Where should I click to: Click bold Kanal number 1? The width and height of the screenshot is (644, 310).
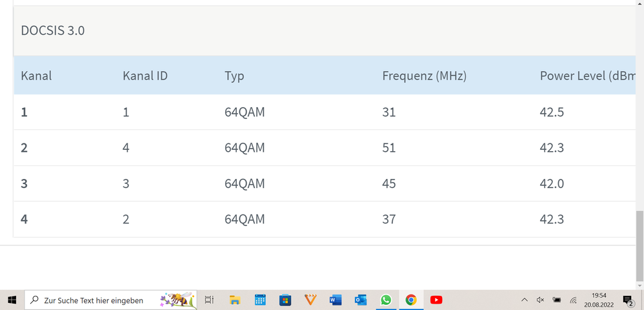click(x=25, y=112)
